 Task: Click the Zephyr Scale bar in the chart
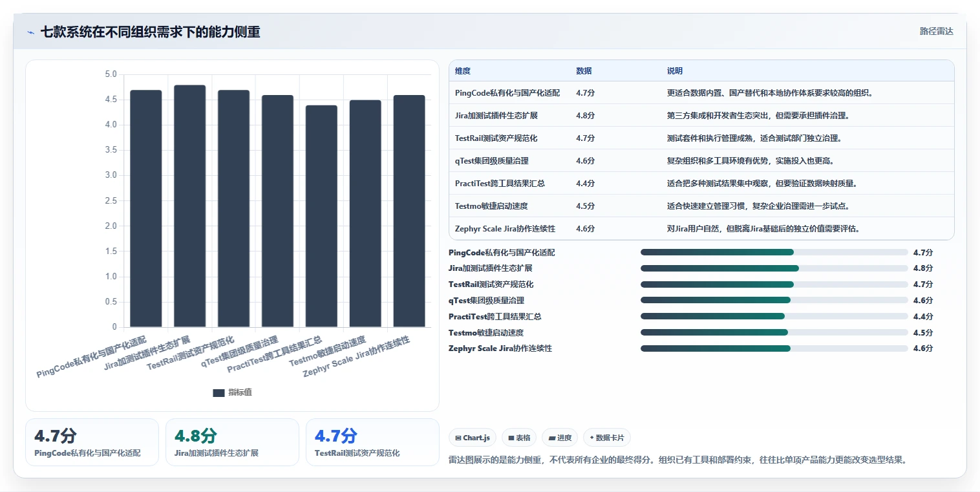pos(409,211)
